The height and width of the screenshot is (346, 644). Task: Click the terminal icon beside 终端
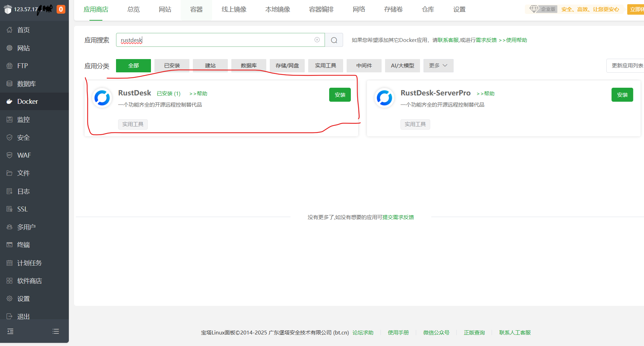pyautogui.click(x=9, y=245)
